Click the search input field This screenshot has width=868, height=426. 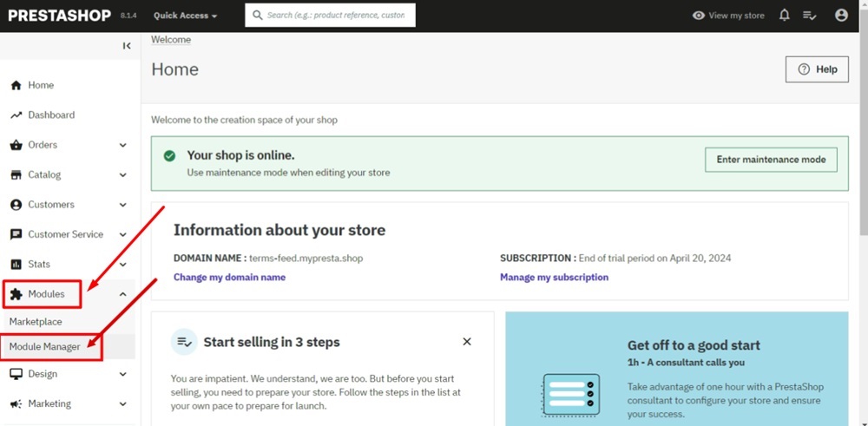click(331, 16)
